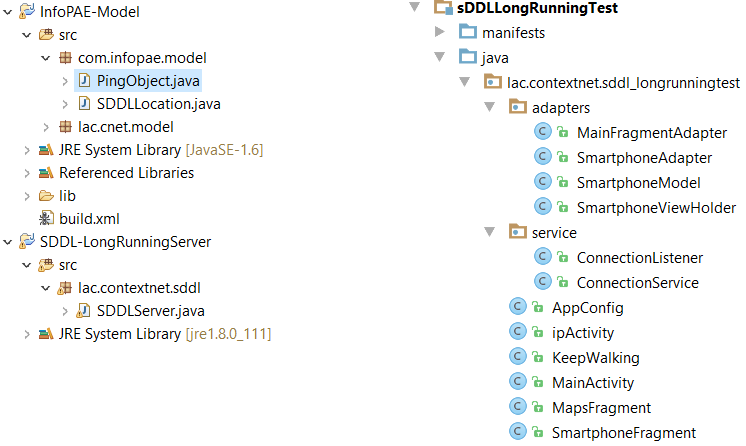Collapse the service folder arrow
This screenshot has width=746, height=446.
(x=490, y=233)
